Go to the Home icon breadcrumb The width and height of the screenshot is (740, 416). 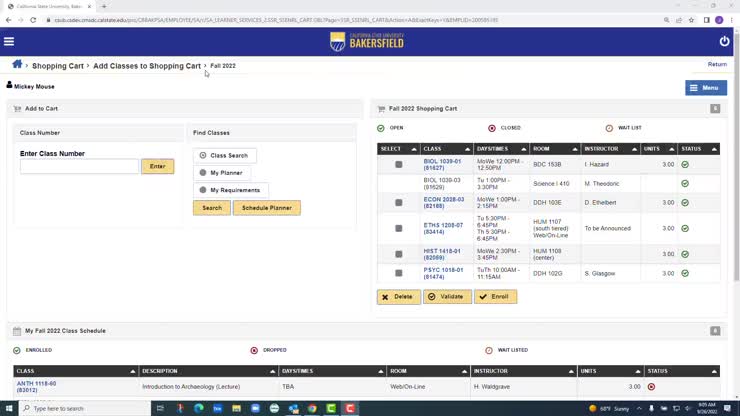pos(17,64)
